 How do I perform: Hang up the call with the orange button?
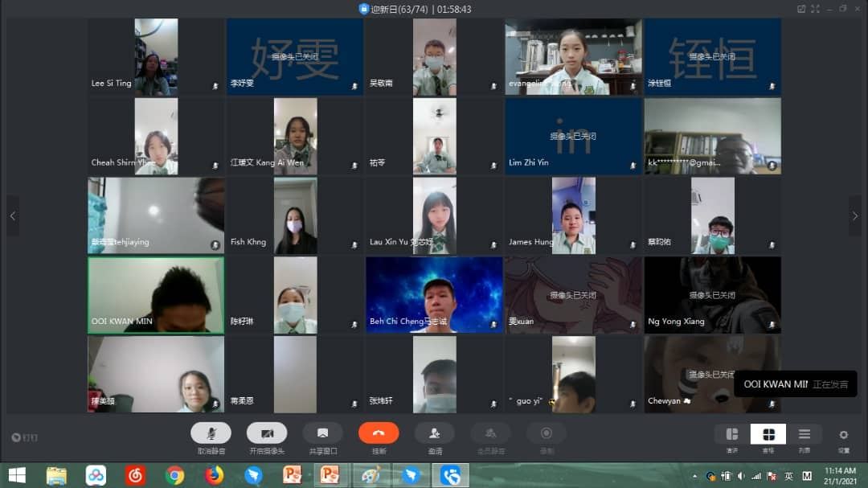click(x=379, y=433)
